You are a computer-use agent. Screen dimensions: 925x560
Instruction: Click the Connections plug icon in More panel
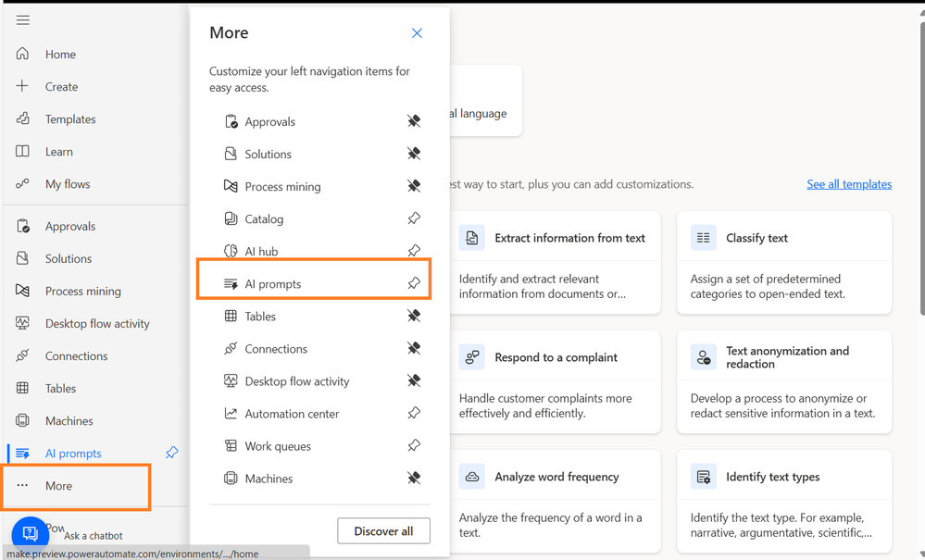231,348
